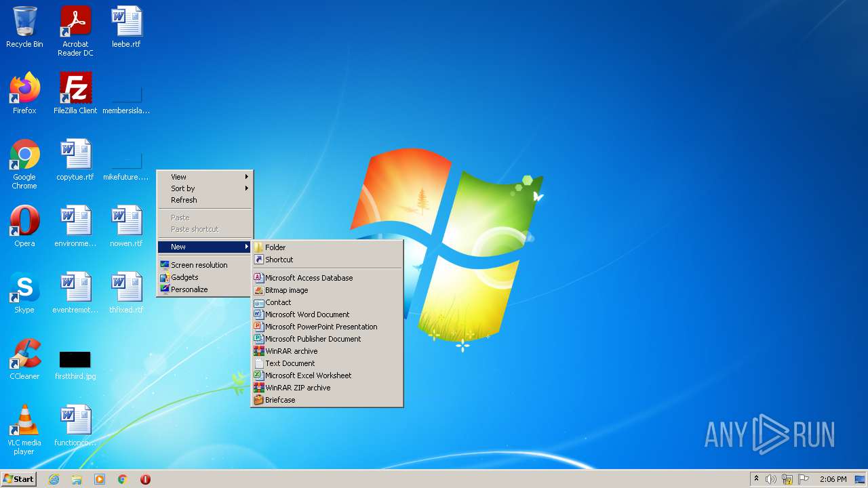Select the VLC media player shortcut
Image resolution: width=868 pixels, height=488 pixels.
[x=24, y=429]
